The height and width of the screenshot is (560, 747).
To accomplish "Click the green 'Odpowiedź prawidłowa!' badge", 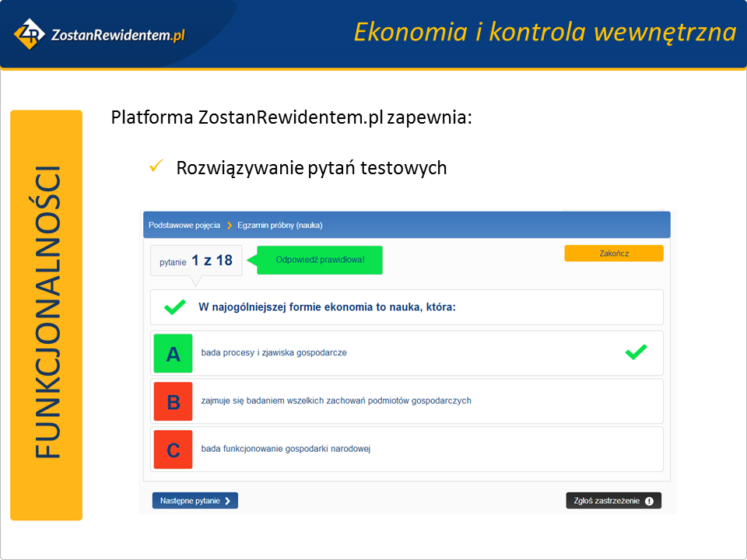I will click(320, 260).
